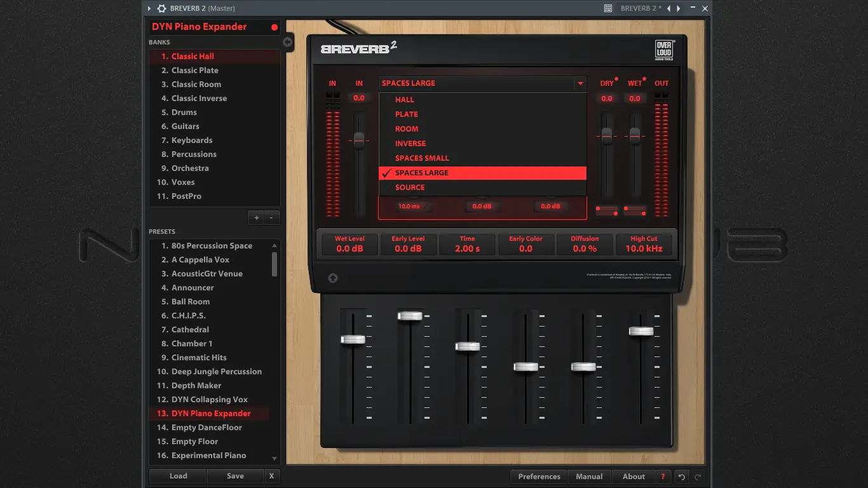This screenshot has height=488, width=868.
Task: Choose the checked SPACES LARGE entry
Action: (482, 173)
